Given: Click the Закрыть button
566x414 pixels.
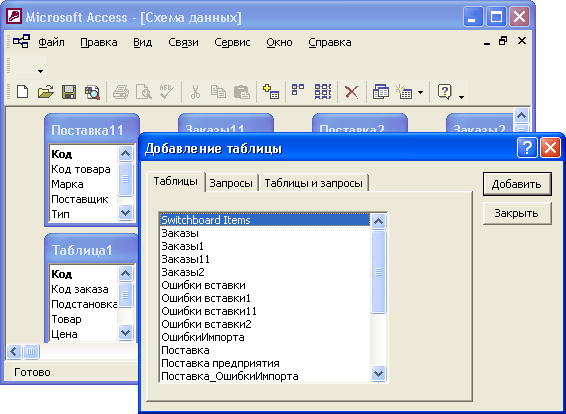Looking at the screenshot, I should pos(517,213).
